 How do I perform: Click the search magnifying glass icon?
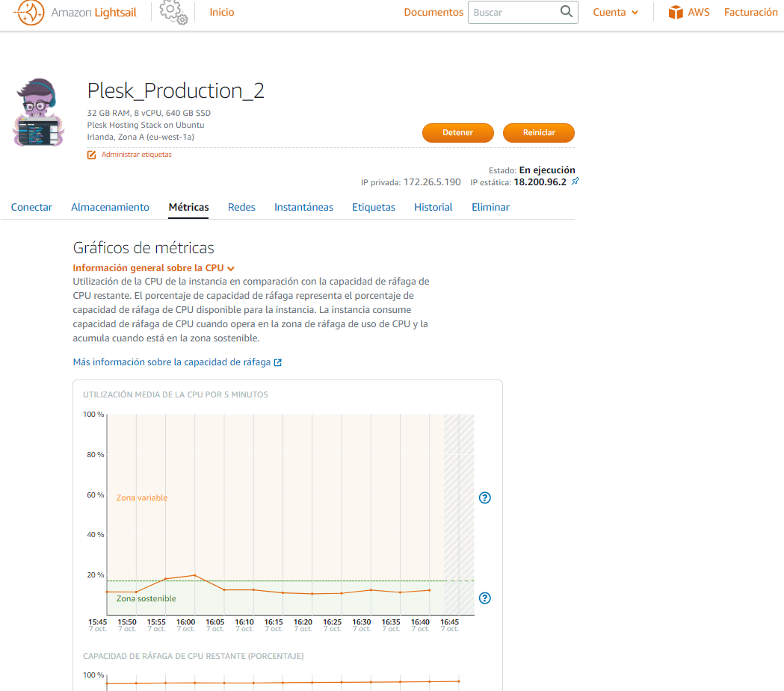567,12
